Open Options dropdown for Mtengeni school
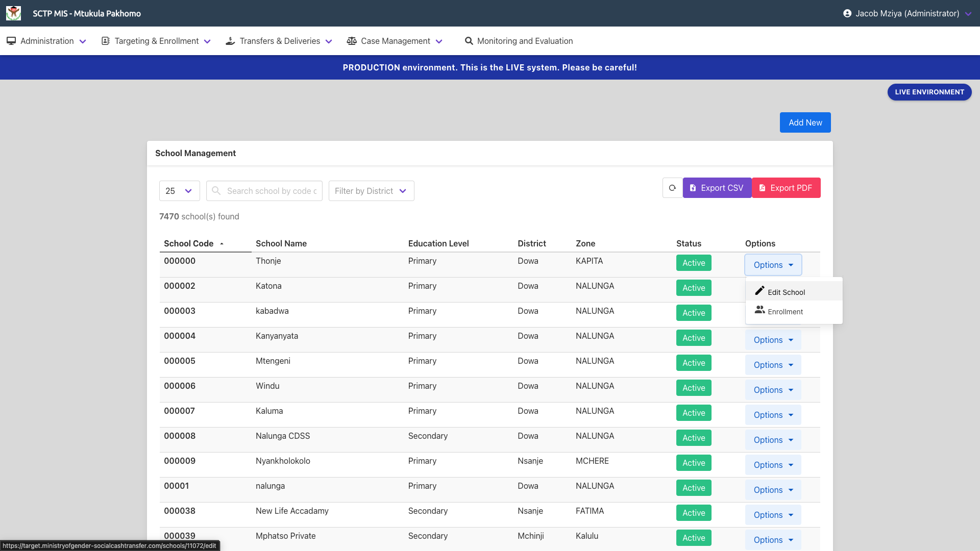Image resolution: width=980 pixels, height=551 pixels. (x=773, y=365)
